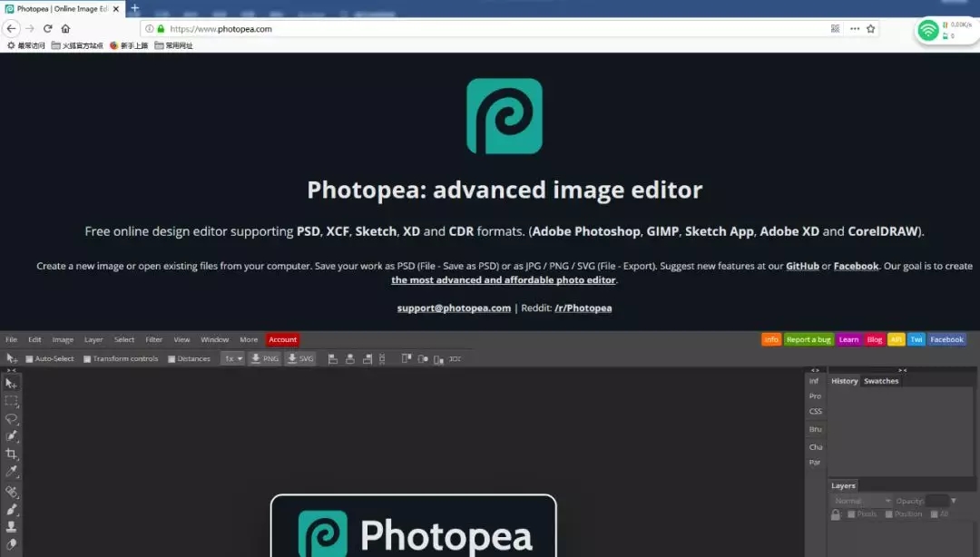
Task: Enable Transform controls checkbox
Action: 87,359
